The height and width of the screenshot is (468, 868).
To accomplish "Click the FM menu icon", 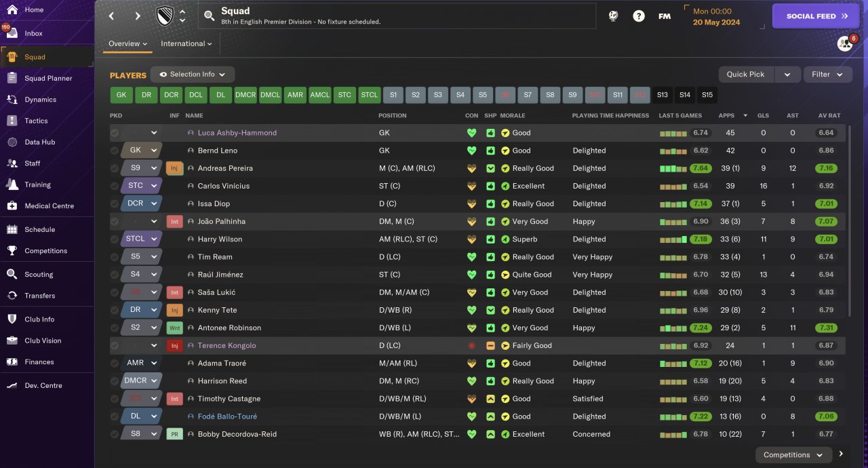I will pyautogui.click(x=665, y=16).
